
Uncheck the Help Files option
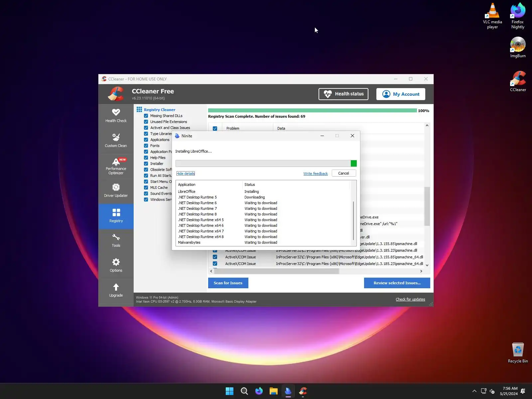pyautogui.click(x=146, y=158)
